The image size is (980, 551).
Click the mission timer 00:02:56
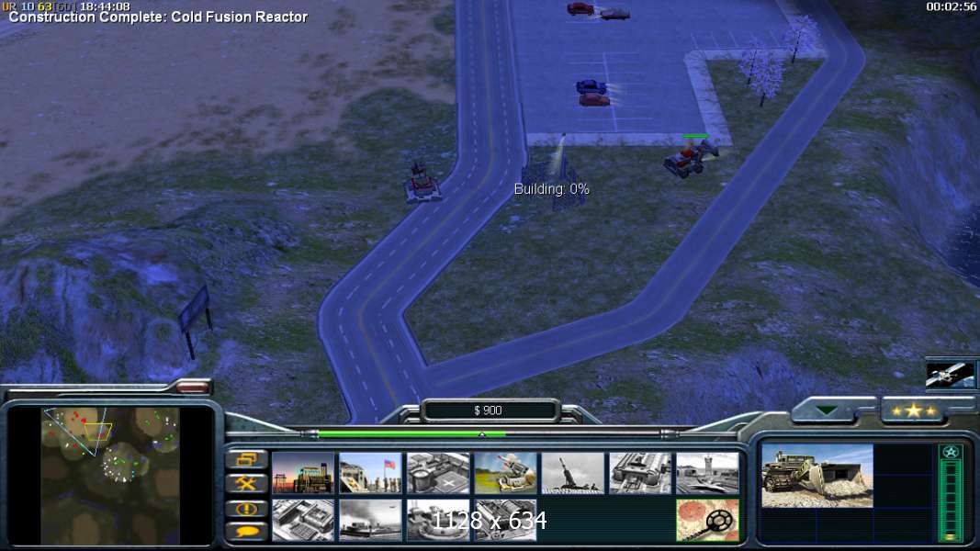951,6
